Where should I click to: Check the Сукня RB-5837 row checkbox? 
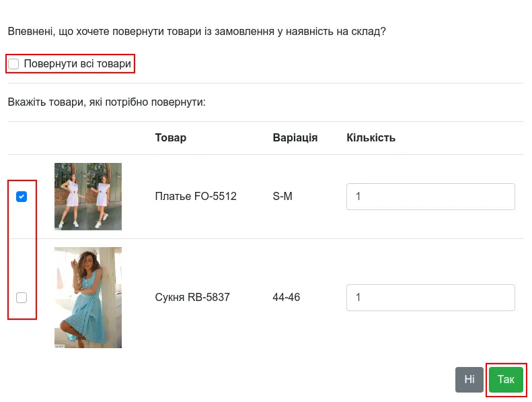[22, 298]
